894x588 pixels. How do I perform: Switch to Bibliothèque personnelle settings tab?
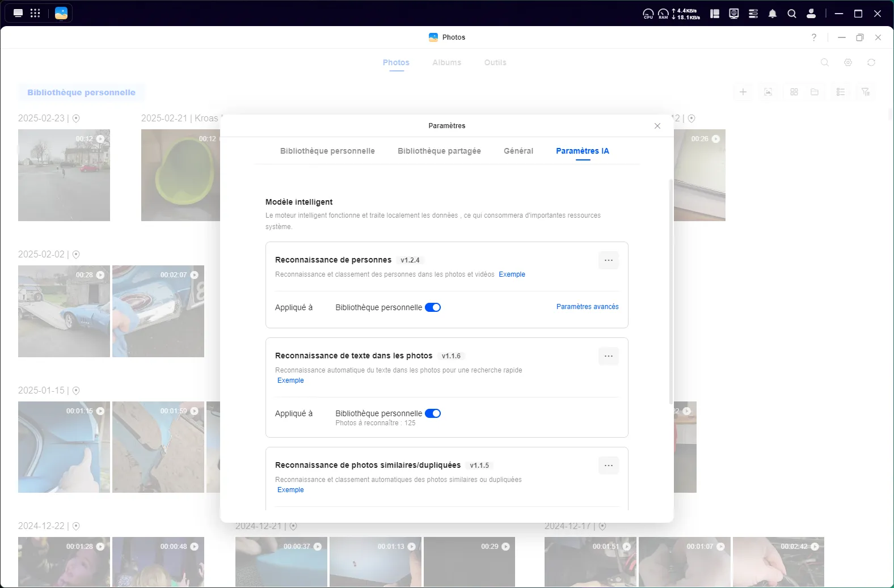click(x=327, y=151)
